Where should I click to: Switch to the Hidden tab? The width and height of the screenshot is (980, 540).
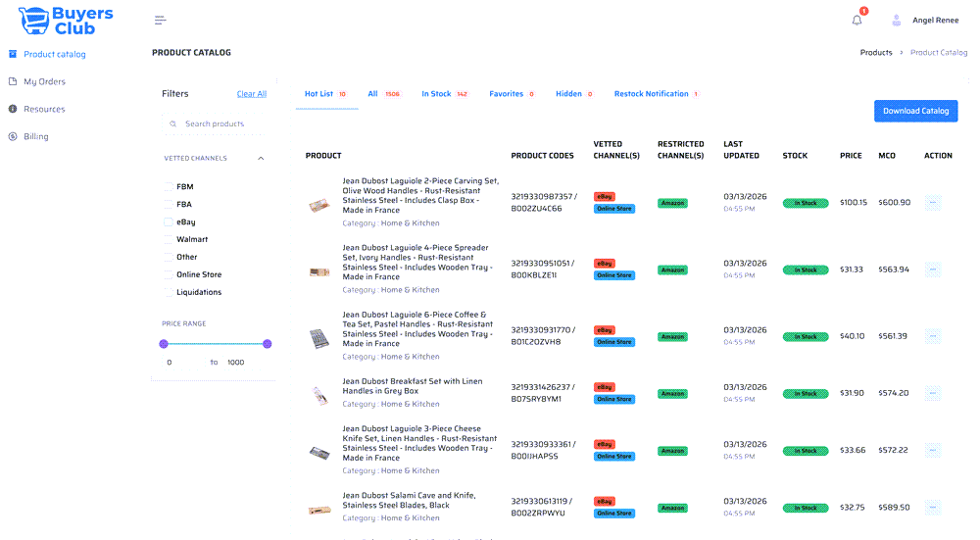click(x=574, y=94)
